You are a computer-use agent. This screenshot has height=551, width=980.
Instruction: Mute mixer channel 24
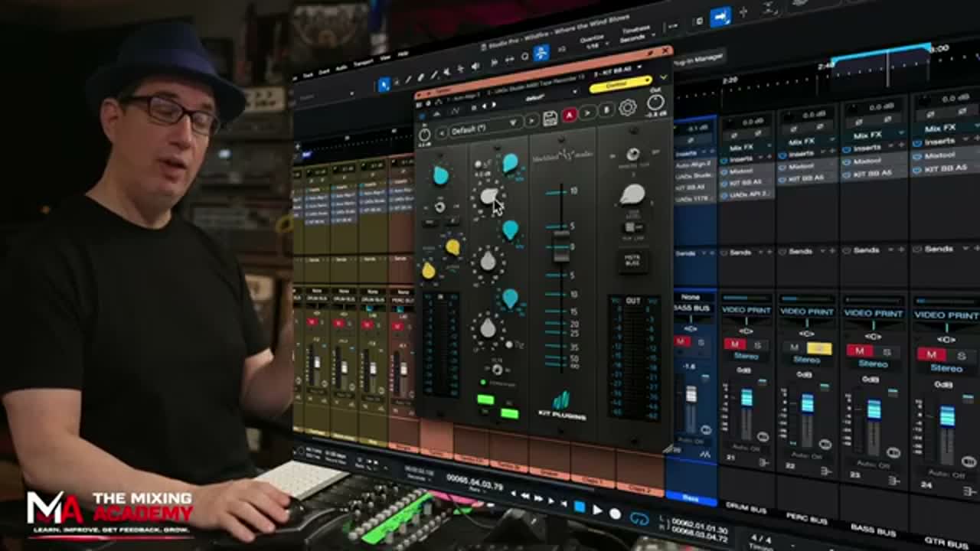coord(931,354)
